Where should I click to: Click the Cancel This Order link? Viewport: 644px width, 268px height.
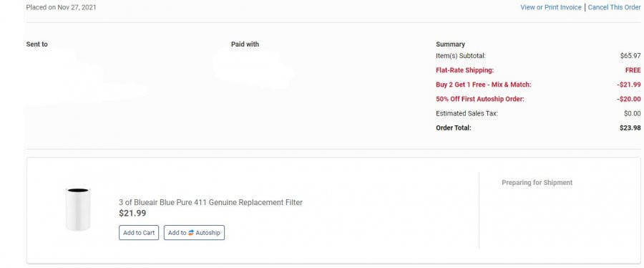coord(614,7)
